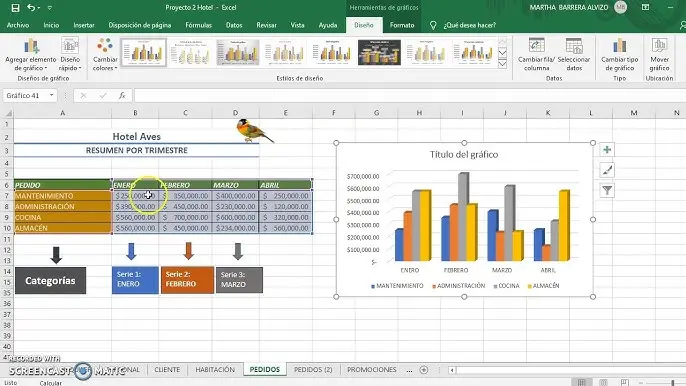686x386 pixels.
Task: Click the horizontal scrollbar left arrow
Action: [452, 370]
